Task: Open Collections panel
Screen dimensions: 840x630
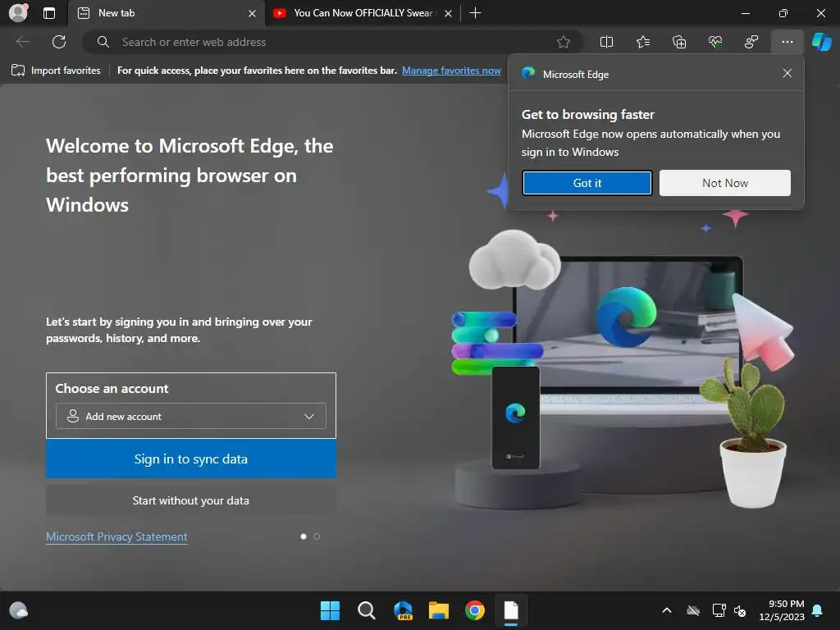Action: pyautogui.click(x=678, y=42)
